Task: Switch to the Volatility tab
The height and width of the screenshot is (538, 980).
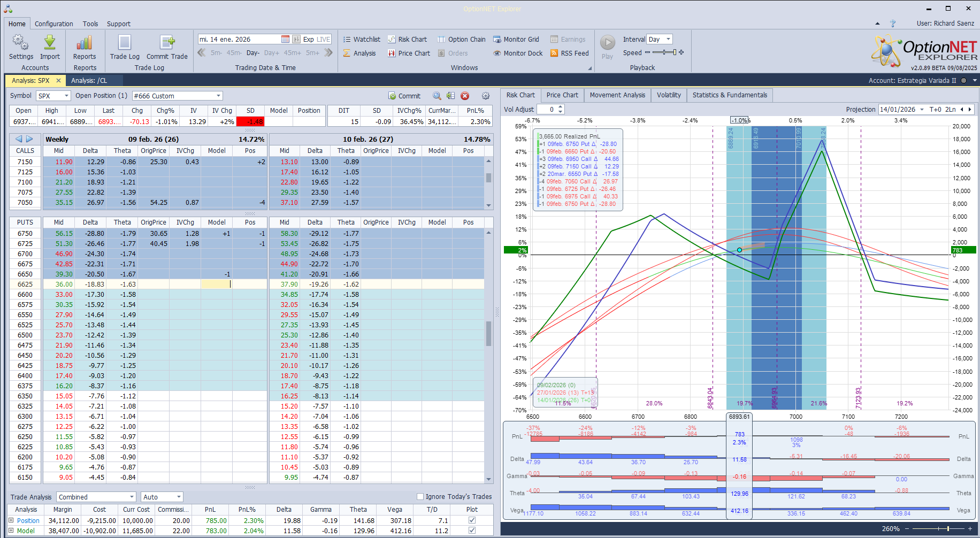Action: [x=669, y=95]
